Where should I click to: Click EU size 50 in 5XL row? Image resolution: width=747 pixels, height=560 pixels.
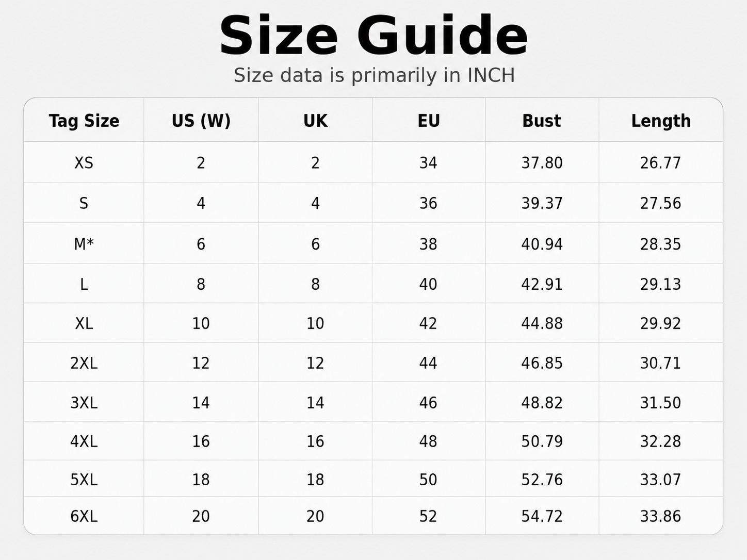(428, 480)
